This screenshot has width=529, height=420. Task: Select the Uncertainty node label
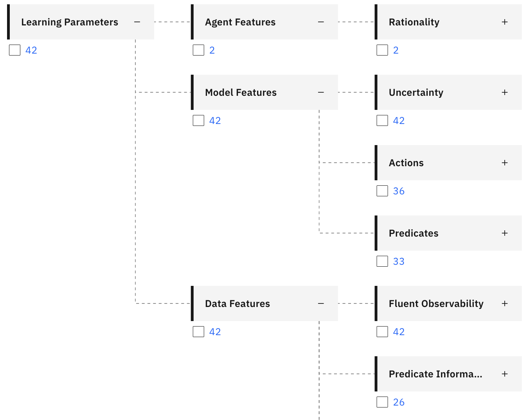pos(416,93)
